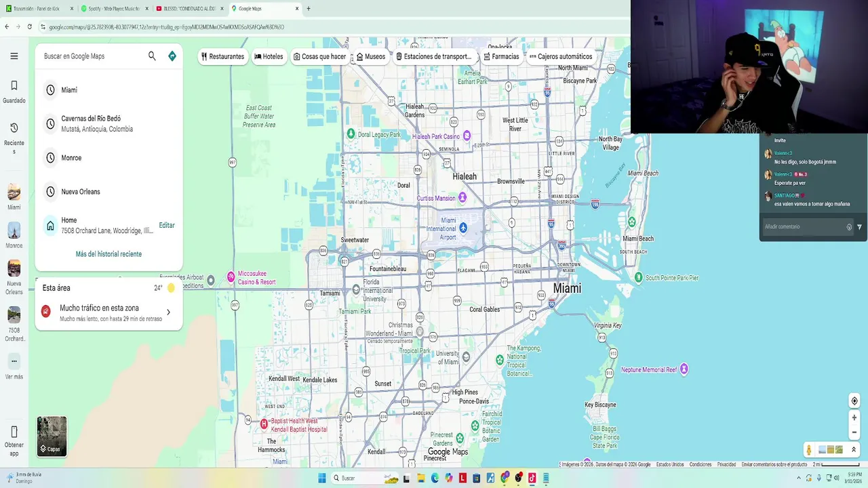868x488 pixels.
Task: Select the Hoteles category chip
Action: click(x=269, y=56)
